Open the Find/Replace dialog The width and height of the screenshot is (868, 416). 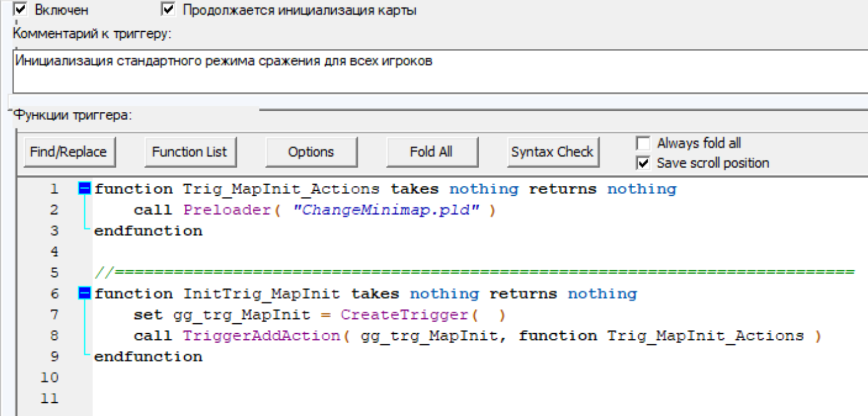(x=69, y=152)
